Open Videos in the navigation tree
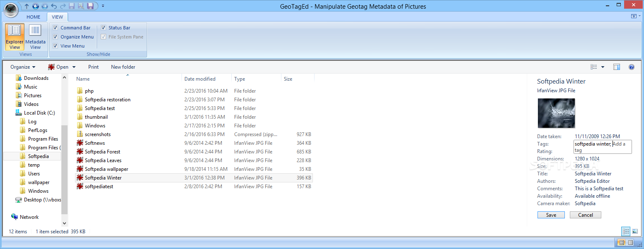This screenshot has height=249, width=644. point(31,104)
